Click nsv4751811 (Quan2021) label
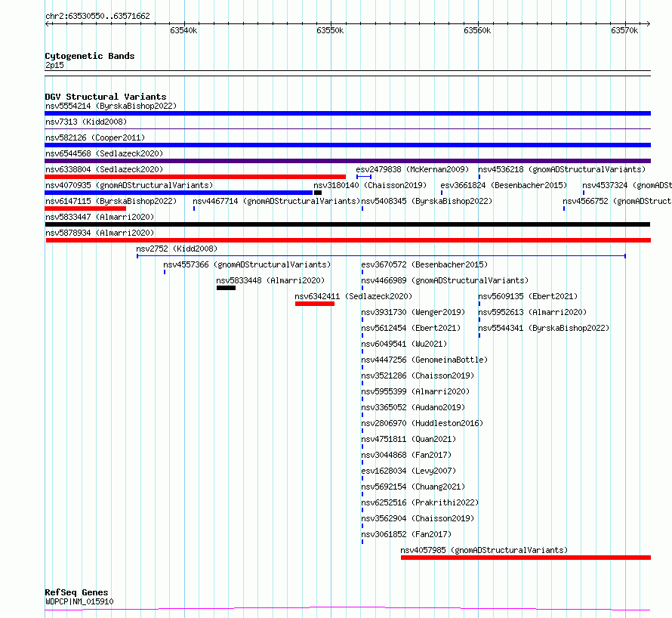This screenshot has width=672, height=618. click(x=408, y=439)
